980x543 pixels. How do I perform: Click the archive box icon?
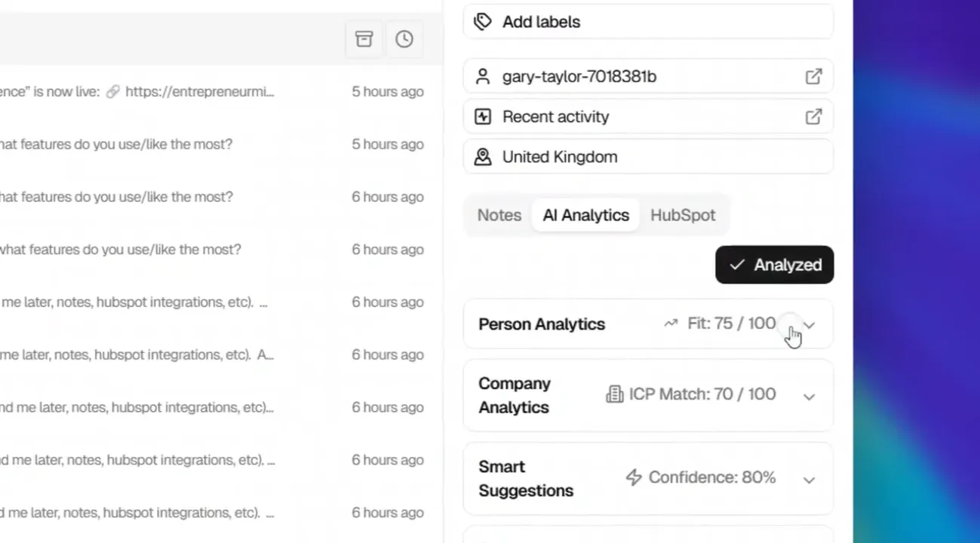364,39
